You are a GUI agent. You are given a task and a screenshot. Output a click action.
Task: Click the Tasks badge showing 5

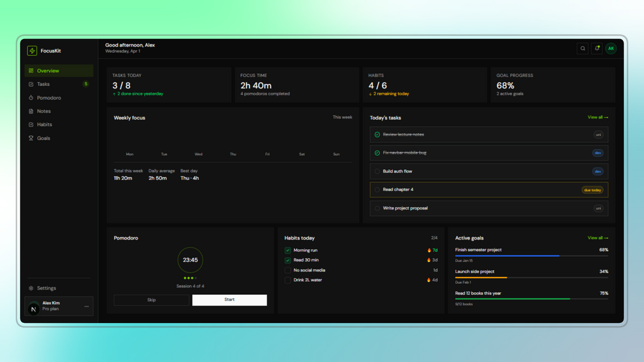point(86,84)
